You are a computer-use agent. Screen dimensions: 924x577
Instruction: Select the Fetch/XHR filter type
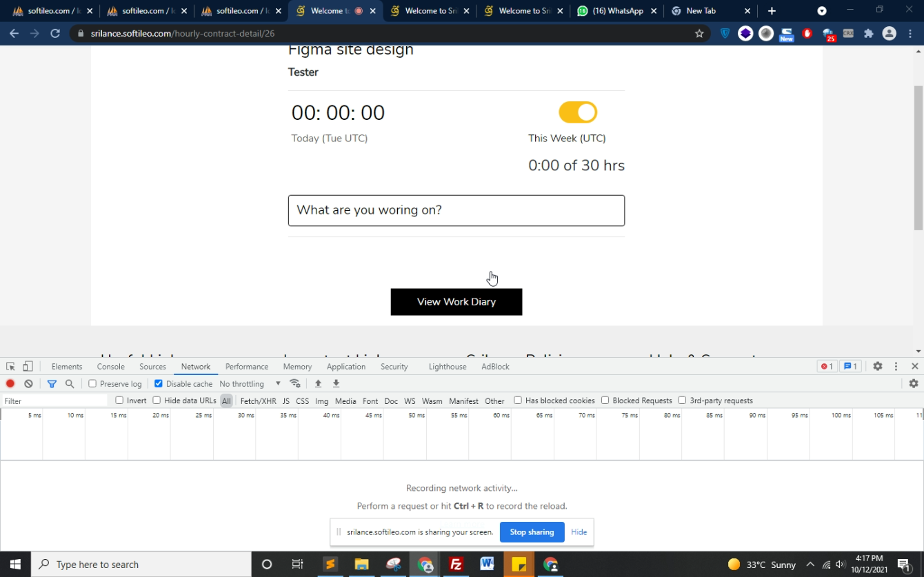click(258, 401)
